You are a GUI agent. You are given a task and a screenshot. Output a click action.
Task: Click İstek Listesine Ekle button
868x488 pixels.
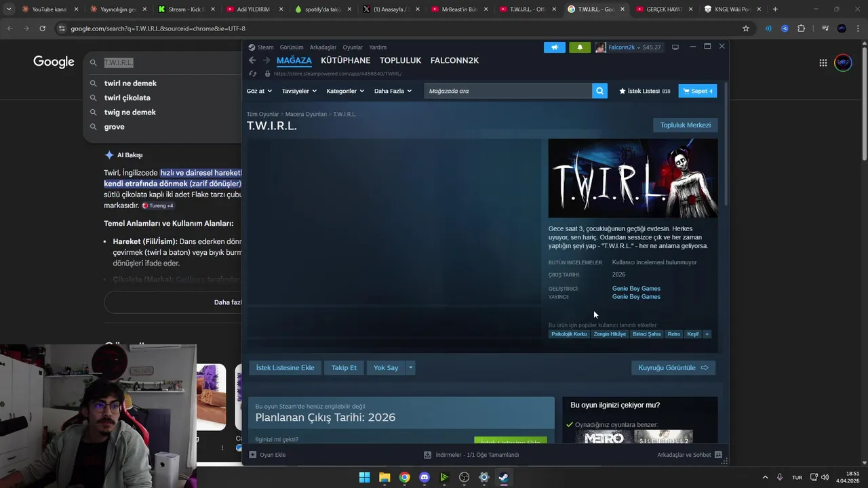point(285,367)
